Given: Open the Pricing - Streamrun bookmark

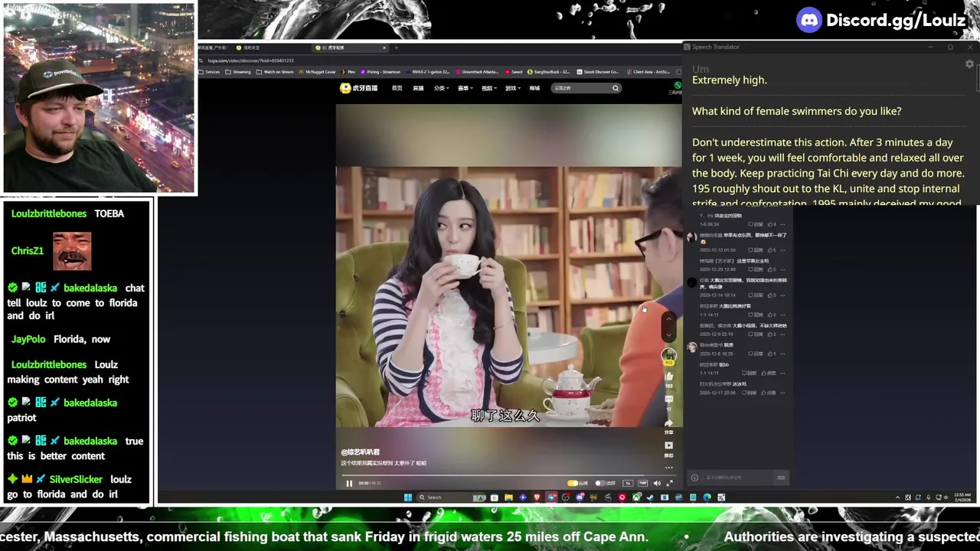Looking at the screenshot, I should [381, 72].
